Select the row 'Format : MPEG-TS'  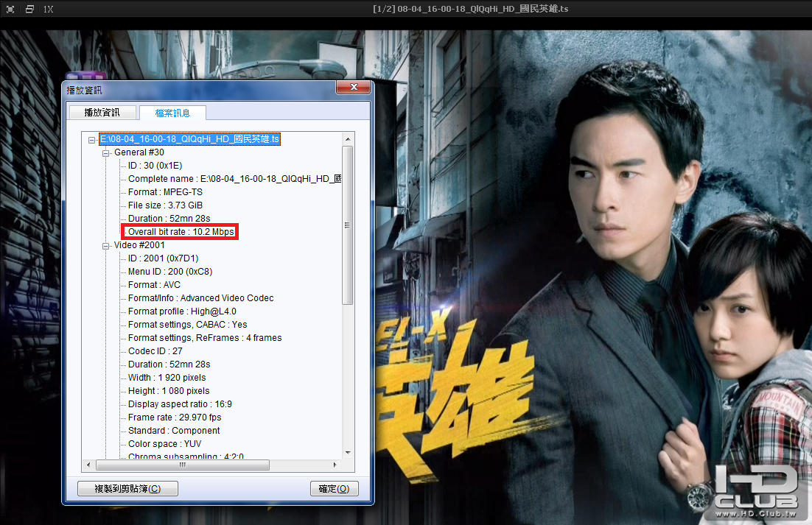(165, 192)
